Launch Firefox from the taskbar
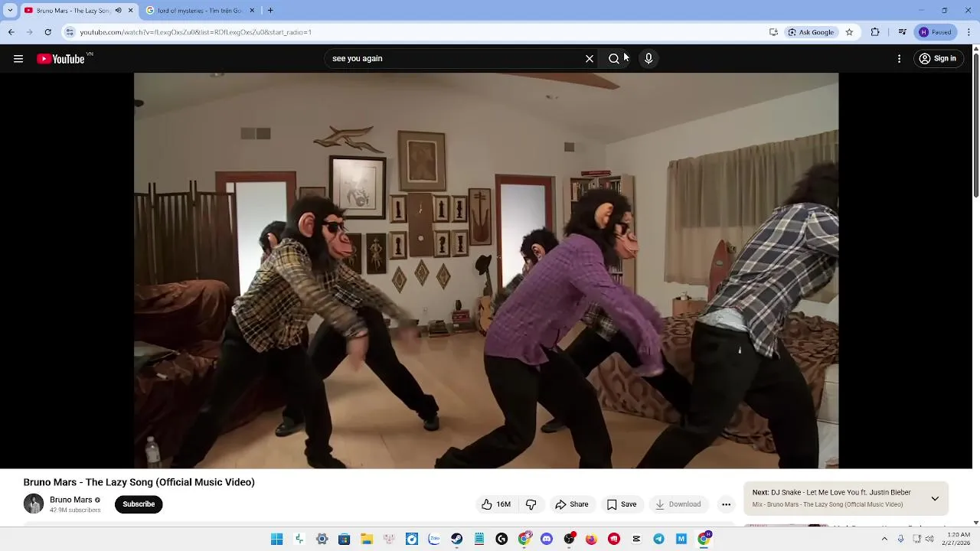 pyautogui.click(x=591, y=540)
